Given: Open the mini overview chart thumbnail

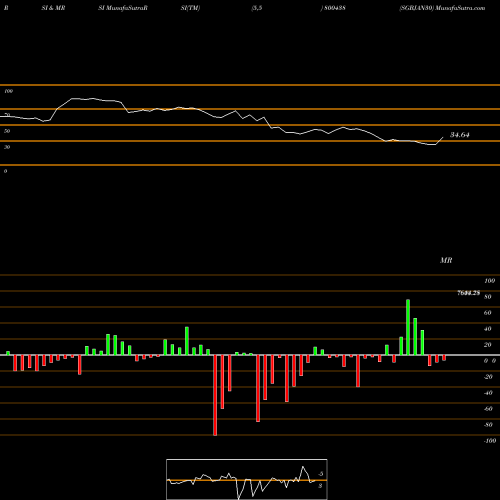Looking at the screenshot, I should pos(247,479).
